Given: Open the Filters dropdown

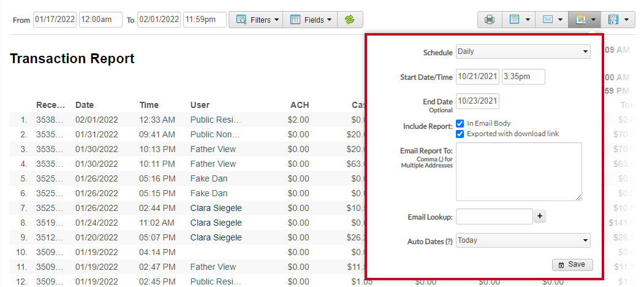Looking at the screenshot, I should (x=256, y=20).
